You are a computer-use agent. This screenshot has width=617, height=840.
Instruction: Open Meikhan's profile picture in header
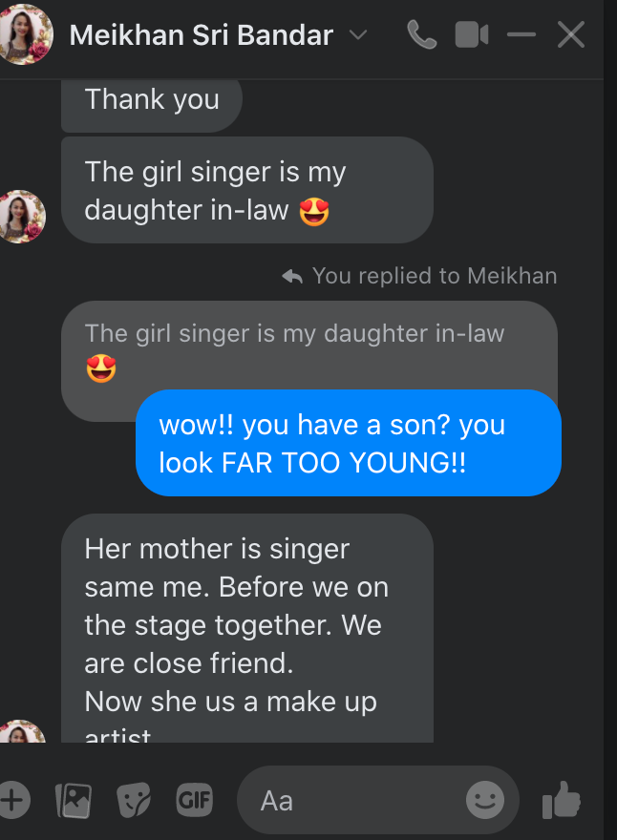[x=26, y=34]
